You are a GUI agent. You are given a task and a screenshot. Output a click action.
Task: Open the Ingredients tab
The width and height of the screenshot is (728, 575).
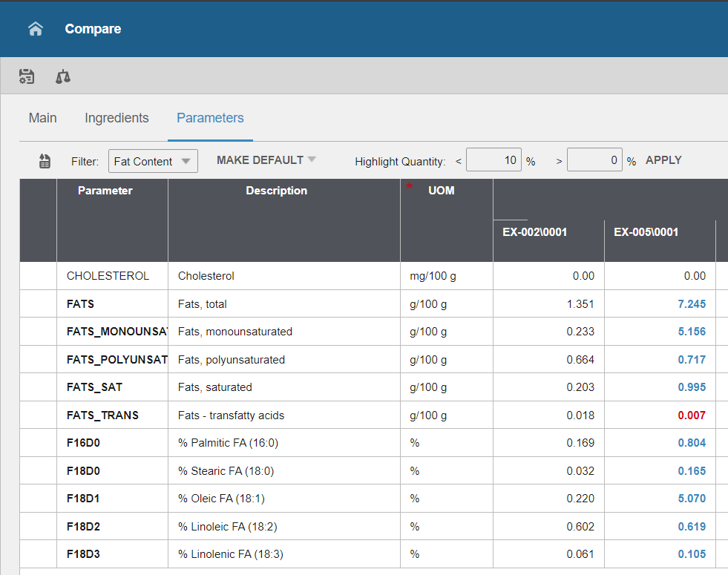click(x=117, y=118)
